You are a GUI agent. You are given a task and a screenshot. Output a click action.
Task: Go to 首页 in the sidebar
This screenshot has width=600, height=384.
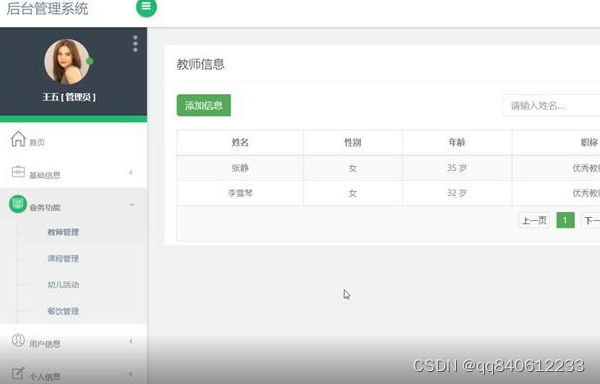37,142
